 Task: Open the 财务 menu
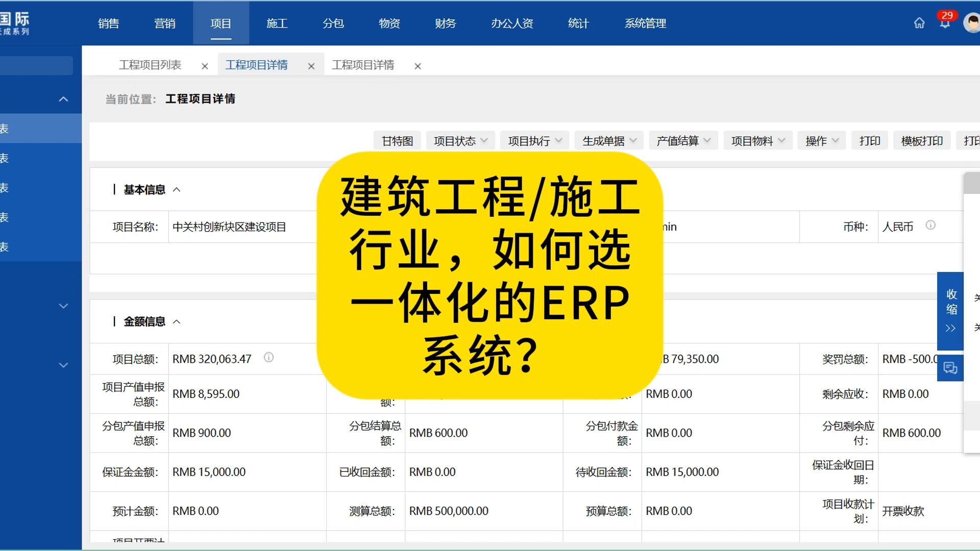tap(446, 23)
